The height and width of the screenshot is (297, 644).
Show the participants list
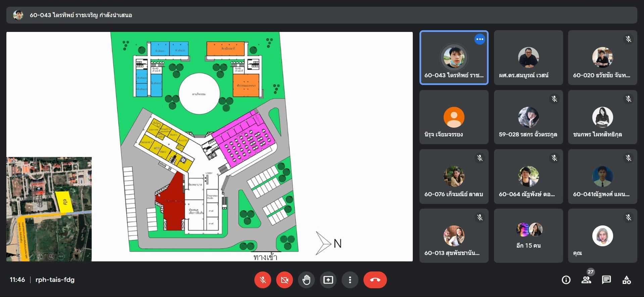[586, 280]
